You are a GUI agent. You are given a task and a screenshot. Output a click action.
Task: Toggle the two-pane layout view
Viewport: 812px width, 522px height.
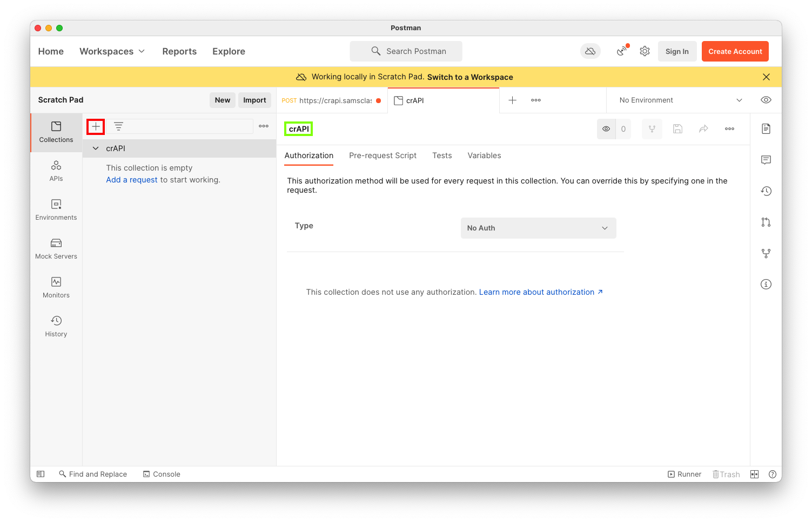(755, 474)
